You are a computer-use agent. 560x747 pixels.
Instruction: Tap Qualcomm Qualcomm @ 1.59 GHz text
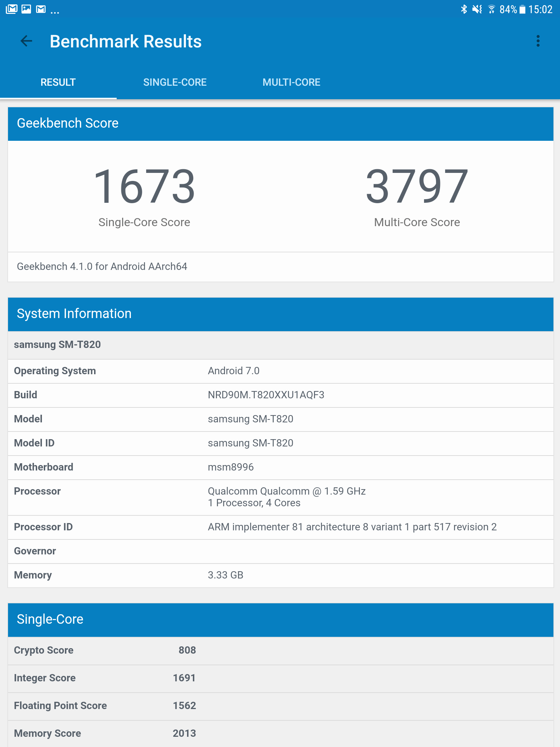[287, 491]
